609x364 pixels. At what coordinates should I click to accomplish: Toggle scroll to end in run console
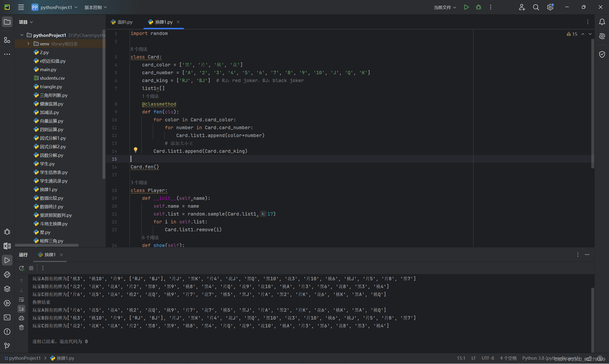[22, 309]
